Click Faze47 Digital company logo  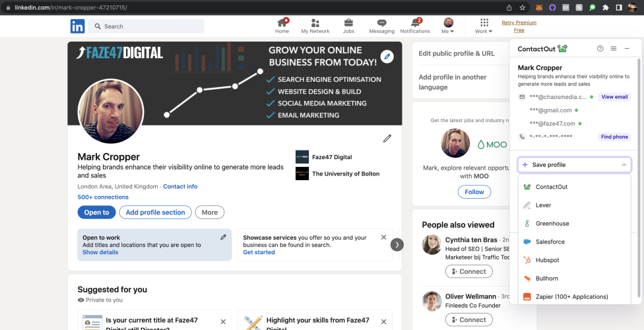302,157
